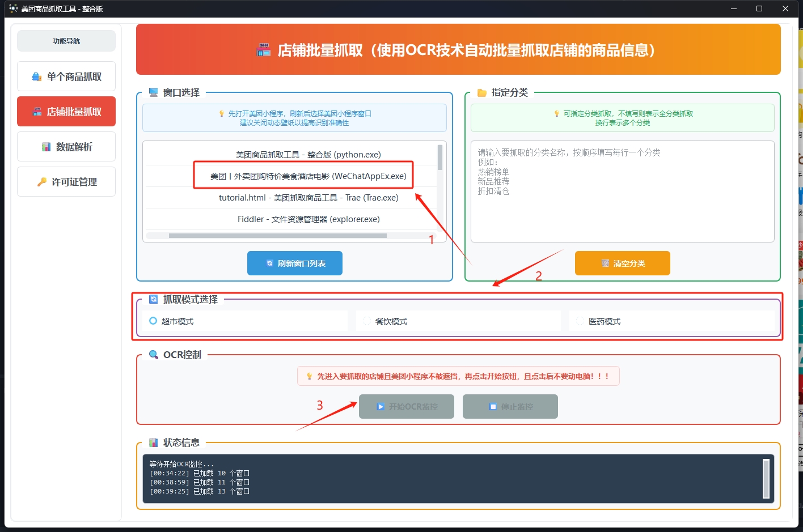Click the log line 已加载 10 个窗口
Image resolution: width=803 pixels, height=532 pixels.
pos(200,473)
